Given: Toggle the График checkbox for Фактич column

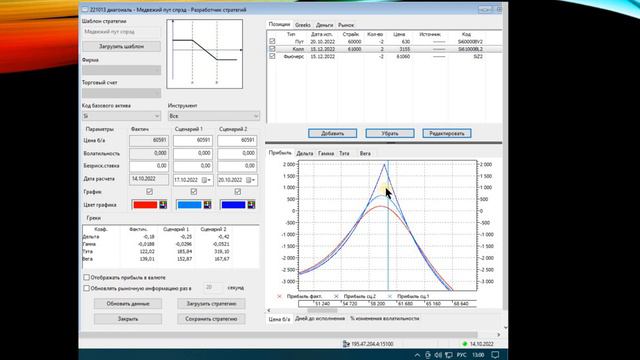Looking at the screenshot, I should (x=149, y=191).
